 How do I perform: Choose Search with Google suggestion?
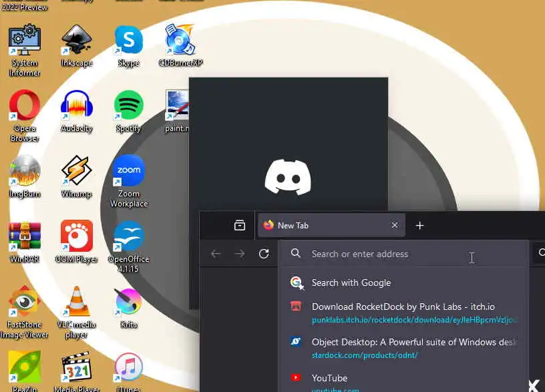point(403,282)
